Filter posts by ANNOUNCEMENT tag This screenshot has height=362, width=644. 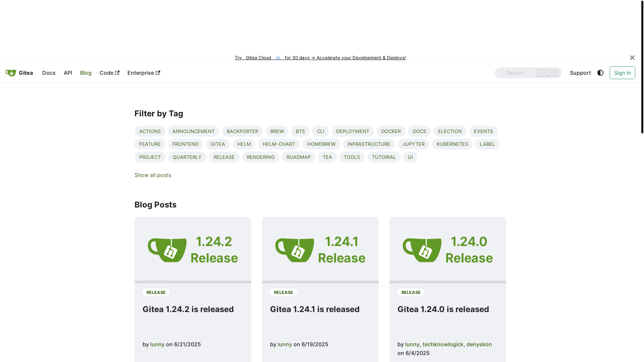point(194,131)
